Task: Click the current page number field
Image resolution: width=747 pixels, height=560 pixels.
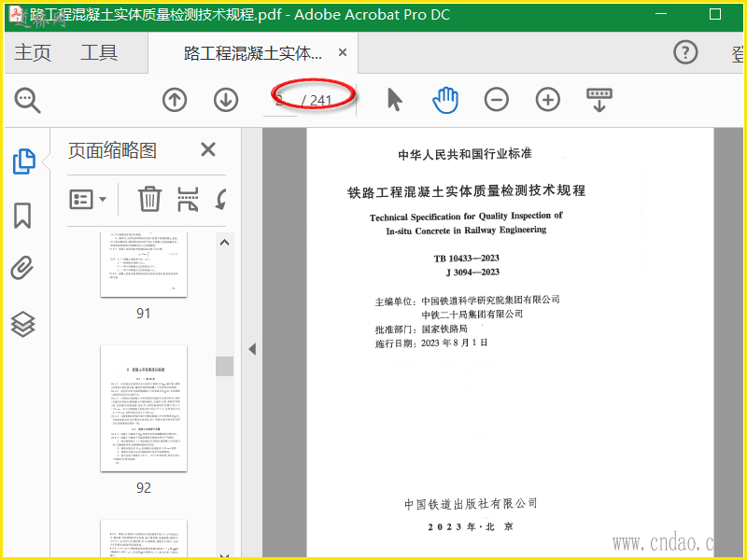Action: (280, 101)
